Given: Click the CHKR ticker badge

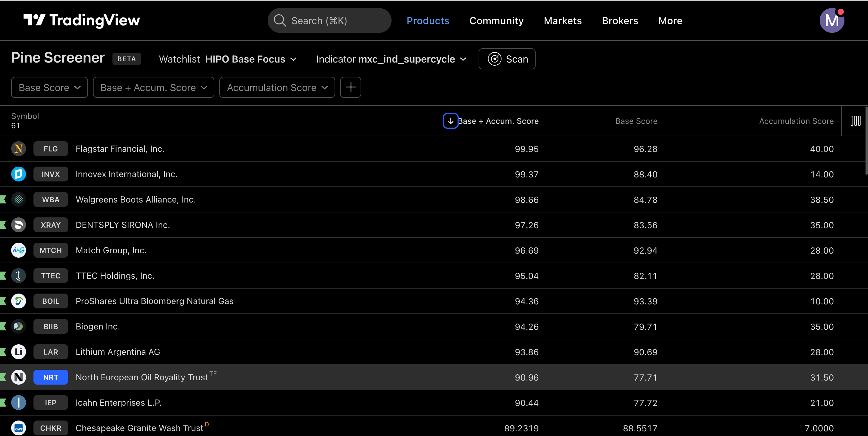Looking at the screenshot, I should (x=50, y=428).
